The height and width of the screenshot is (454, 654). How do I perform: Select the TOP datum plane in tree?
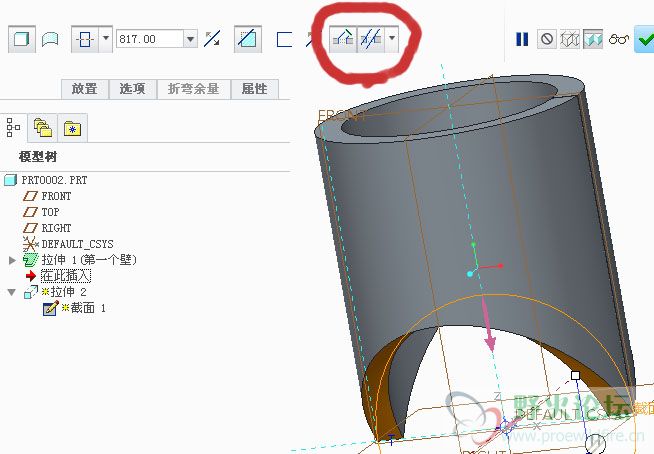coord(50,212)
